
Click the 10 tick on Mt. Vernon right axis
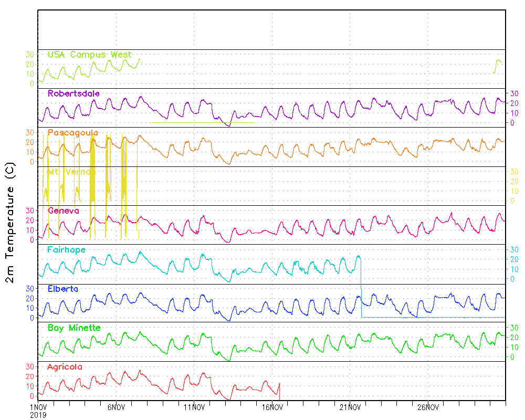(x=514, y=191)
